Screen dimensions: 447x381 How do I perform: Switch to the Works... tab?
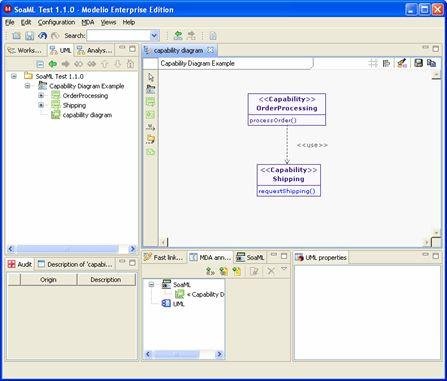(26, 50)
